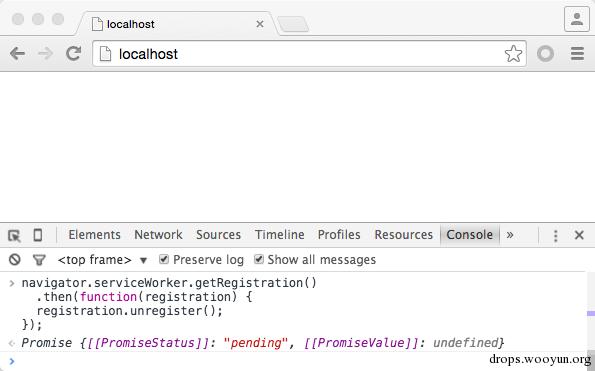The image size is (595, 371).
Task: Click the round extension icon beside address bar
Action: [545, 53]
